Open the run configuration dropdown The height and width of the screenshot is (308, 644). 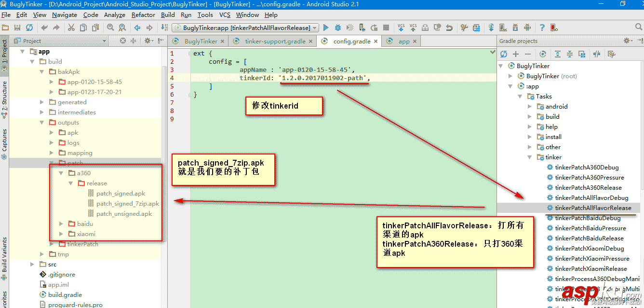[x=245, y=28]
